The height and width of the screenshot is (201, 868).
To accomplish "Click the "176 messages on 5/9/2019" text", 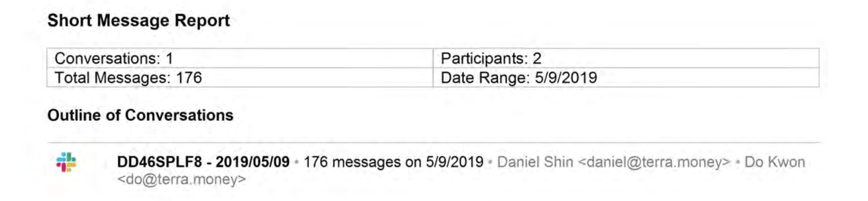I will coord(393,162).
